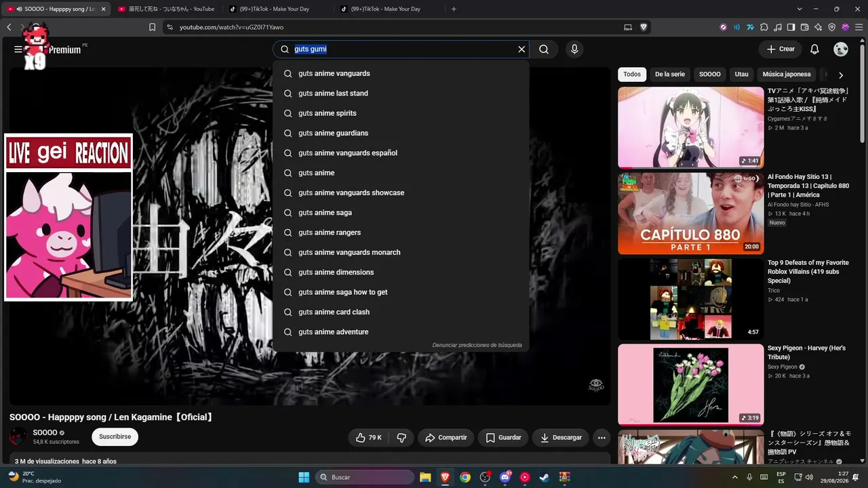Open the Leo AI sparkle icon

click(818, 27)
